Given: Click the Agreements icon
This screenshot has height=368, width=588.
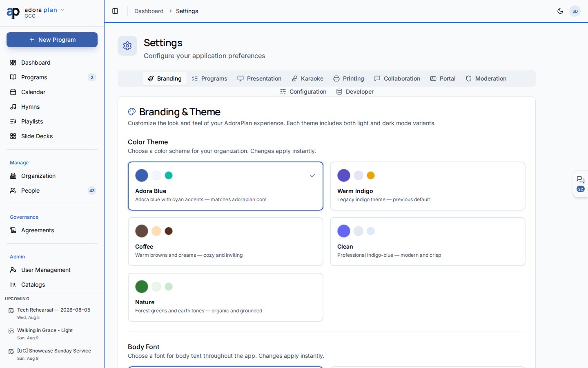Looking at the screenshot, I should (x=13, y=230).
